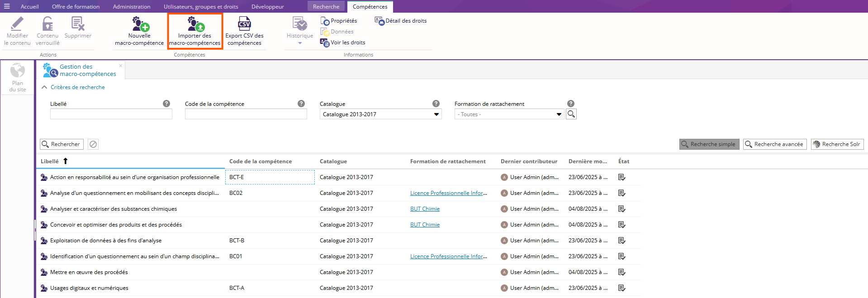868x298 pixels.
Task: Export CSV des compétences
Action: point(244,31)
